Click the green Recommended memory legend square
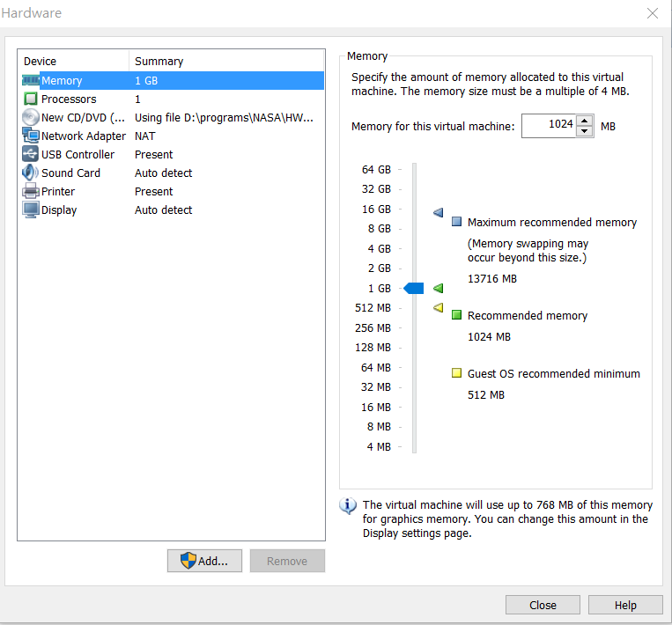The image size is (672, 625). coord(457,315)
